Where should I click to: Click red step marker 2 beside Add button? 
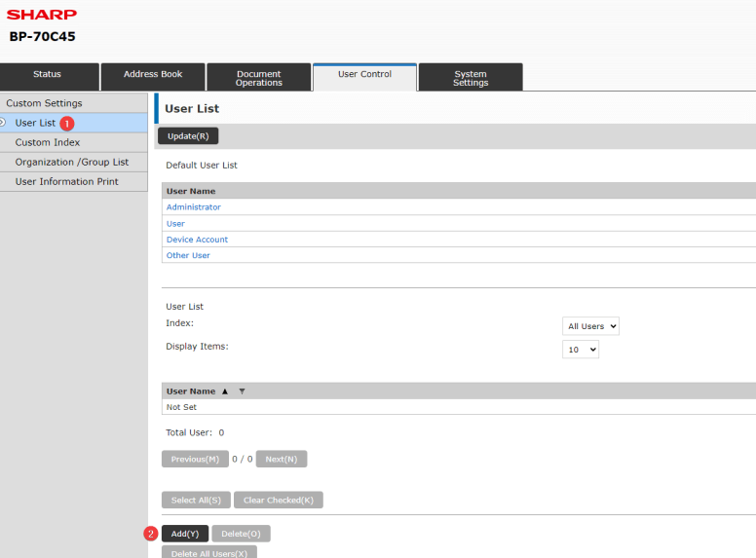pos(150,534)
